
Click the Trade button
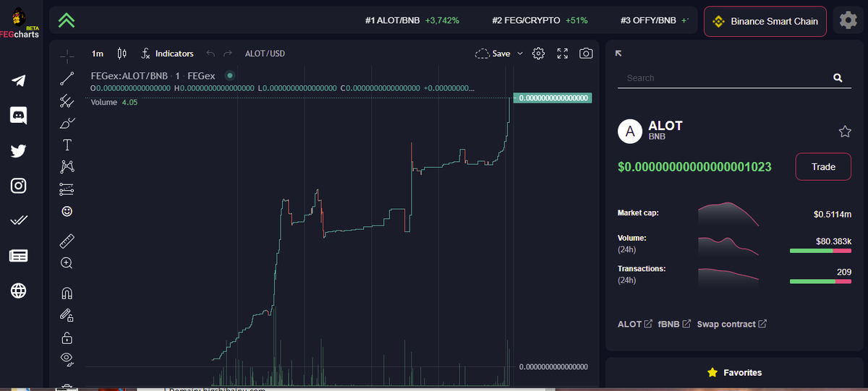823,166
